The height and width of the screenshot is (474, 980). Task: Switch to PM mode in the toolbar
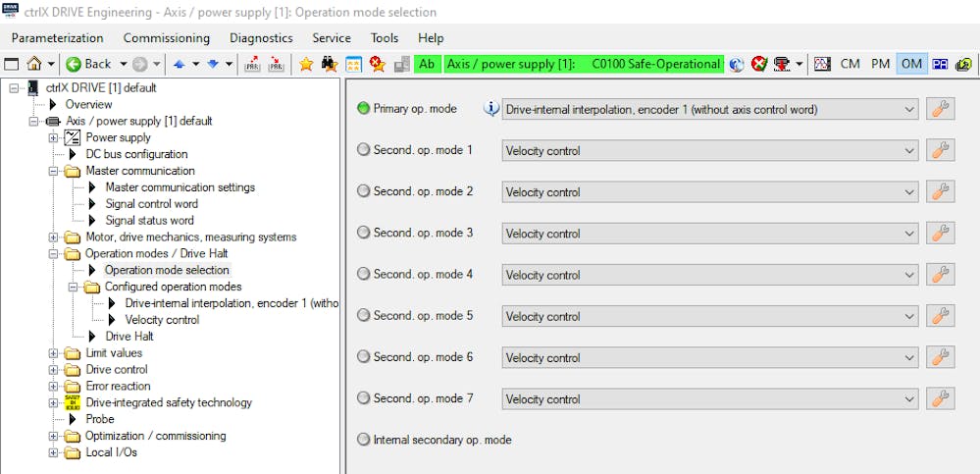coord(880,64)
